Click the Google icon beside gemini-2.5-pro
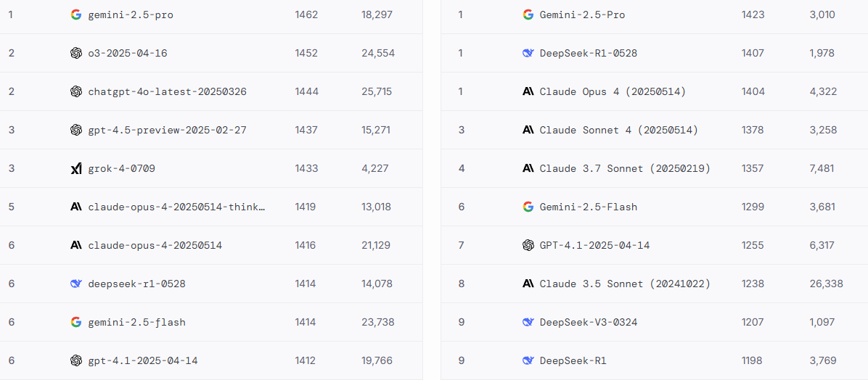Viewport: 868px width, 380px height. click(76, 15)
